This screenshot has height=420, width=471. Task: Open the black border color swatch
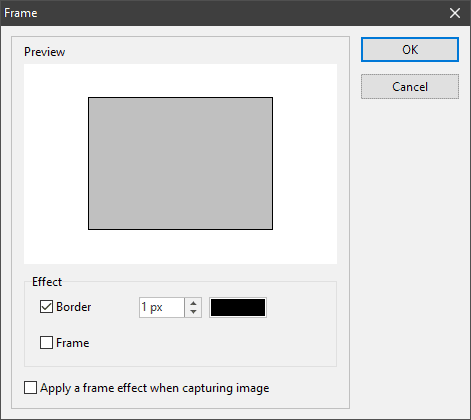(x=238, y=307)
